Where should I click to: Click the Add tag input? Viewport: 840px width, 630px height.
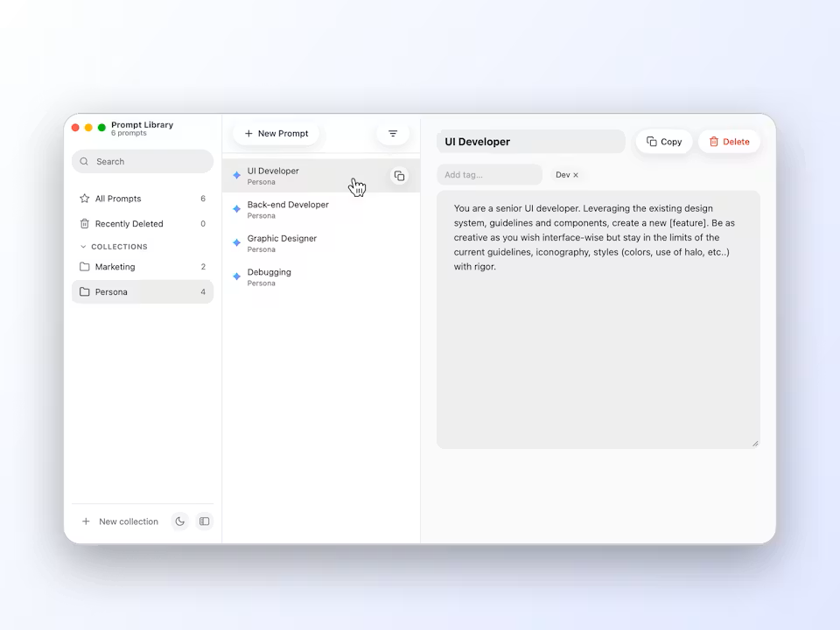click(490, 175)
